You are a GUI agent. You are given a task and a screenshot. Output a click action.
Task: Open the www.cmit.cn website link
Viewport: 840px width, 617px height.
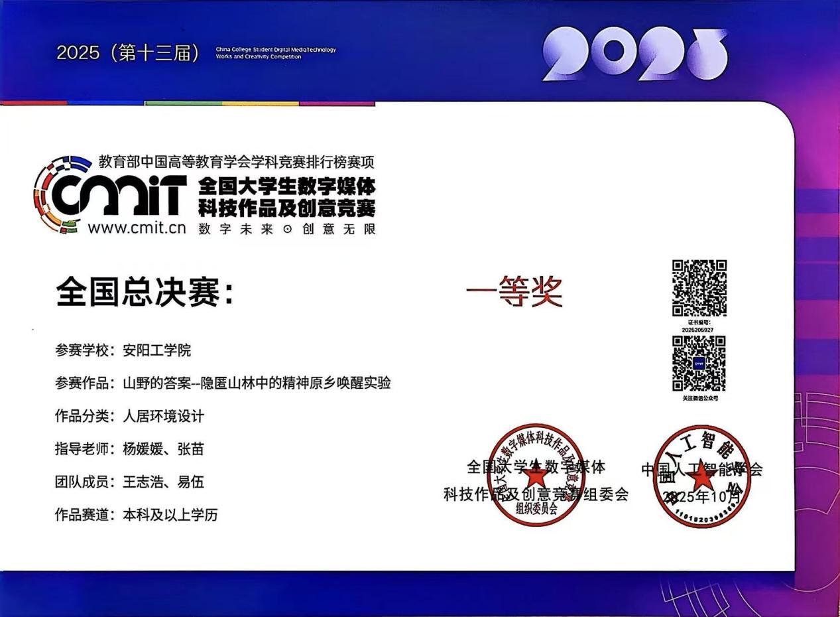(137, 228)
